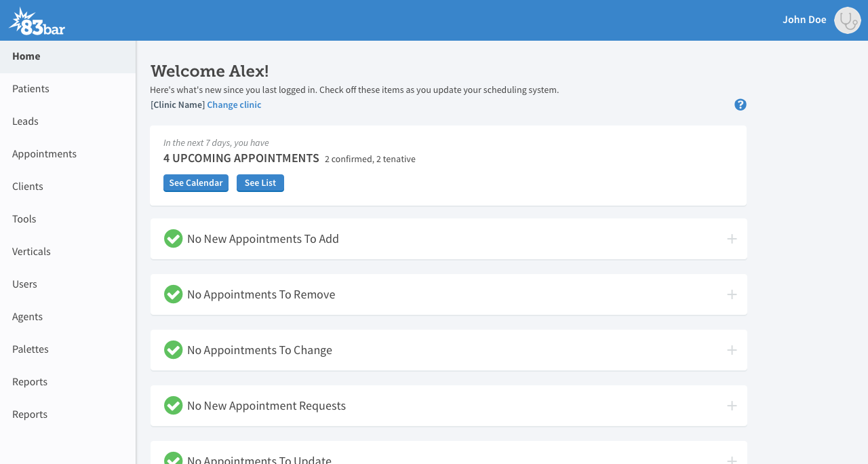Expand No Appointments To Change plus

click(x=732, y=350)
